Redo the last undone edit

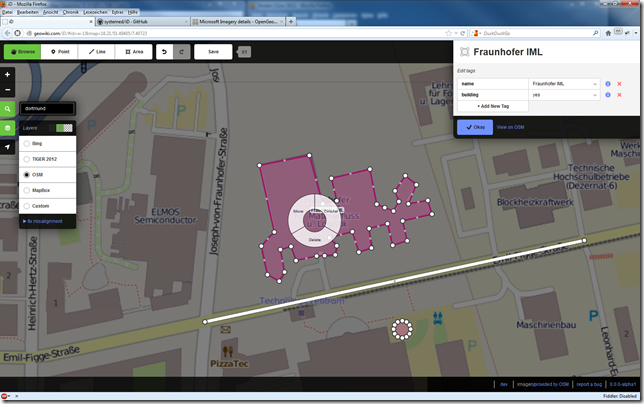coord(182,52)
